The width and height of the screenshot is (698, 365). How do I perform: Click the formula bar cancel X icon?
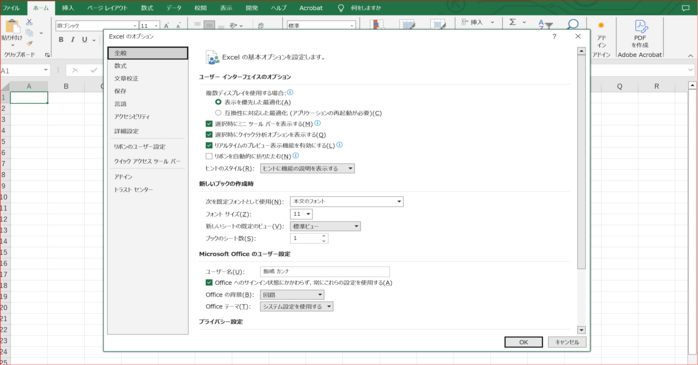pos(75,70)
